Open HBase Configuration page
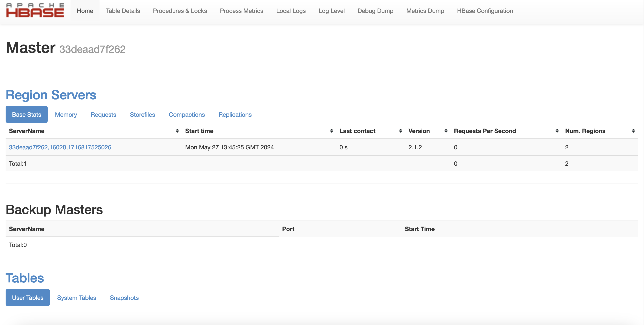This screenshot has height=325, width=644. 485,11
